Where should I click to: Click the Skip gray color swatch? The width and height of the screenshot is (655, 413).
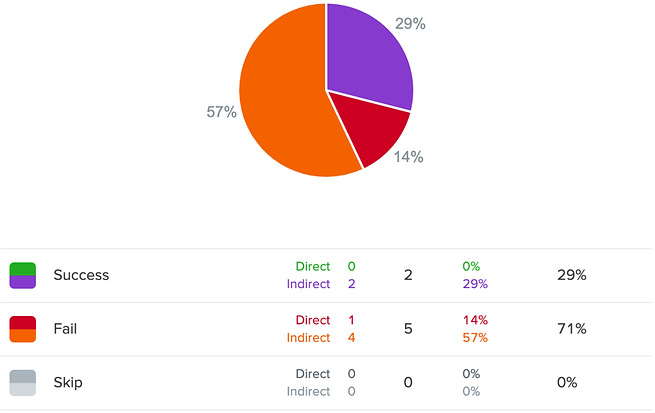[x=23, y=383]
